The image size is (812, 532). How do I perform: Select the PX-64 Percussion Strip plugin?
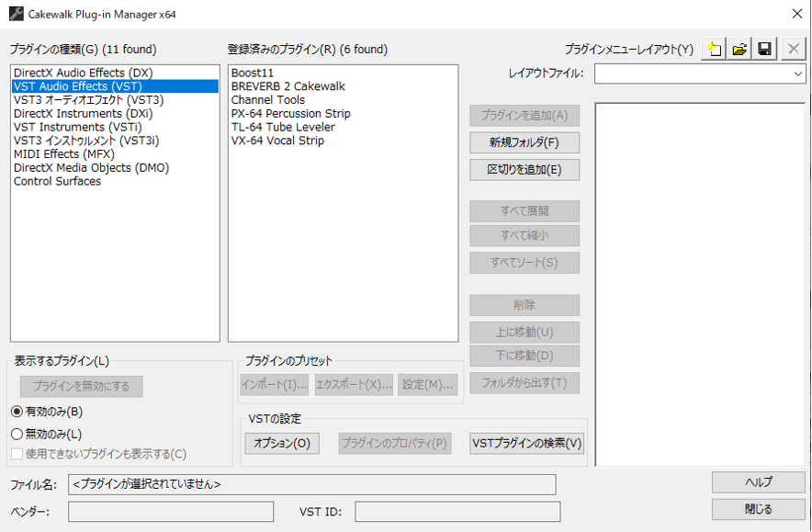(x=290, y=113)
